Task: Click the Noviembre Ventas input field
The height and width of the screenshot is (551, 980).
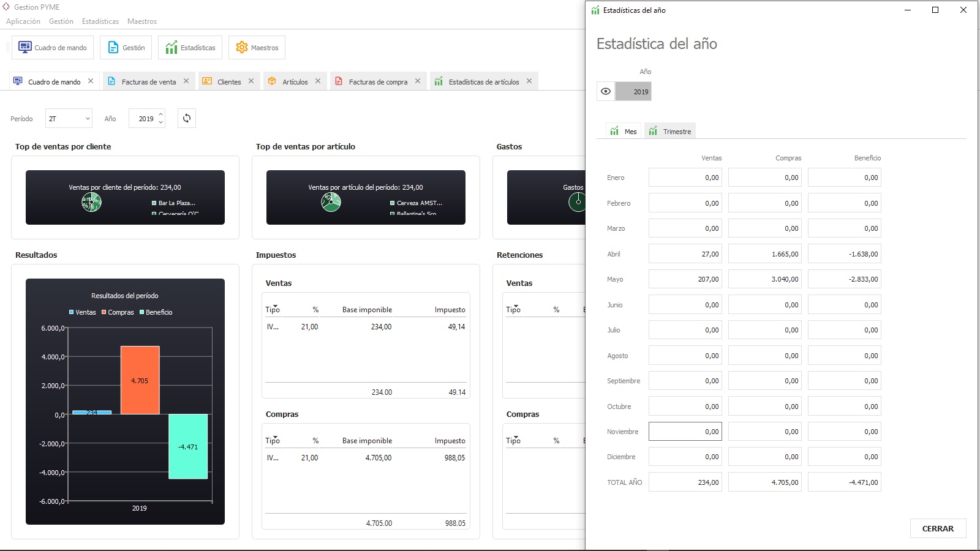Action: point(685,432)
